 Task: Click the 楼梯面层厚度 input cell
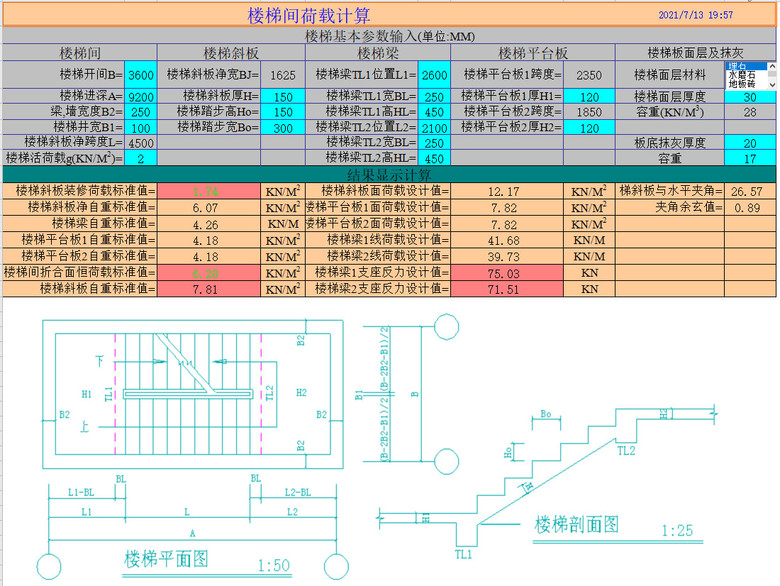pyautogui.click(x=749, y=97)
